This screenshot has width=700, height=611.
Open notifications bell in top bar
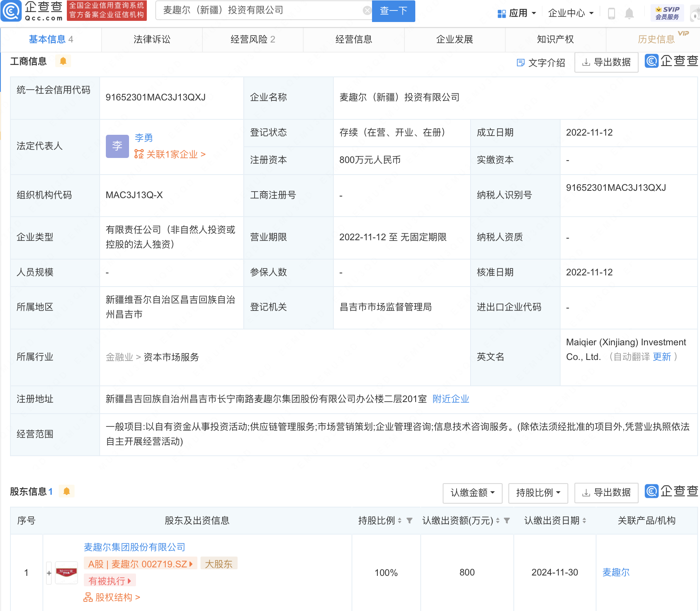pyautogui.click(x=629, y=14)
